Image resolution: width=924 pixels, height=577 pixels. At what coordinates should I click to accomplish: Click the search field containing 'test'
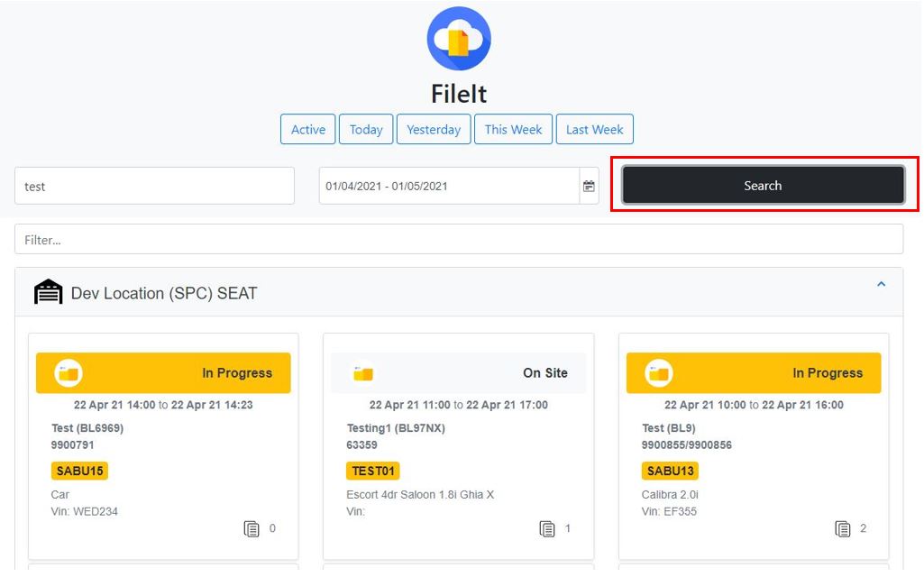click(x=154, y=187)
